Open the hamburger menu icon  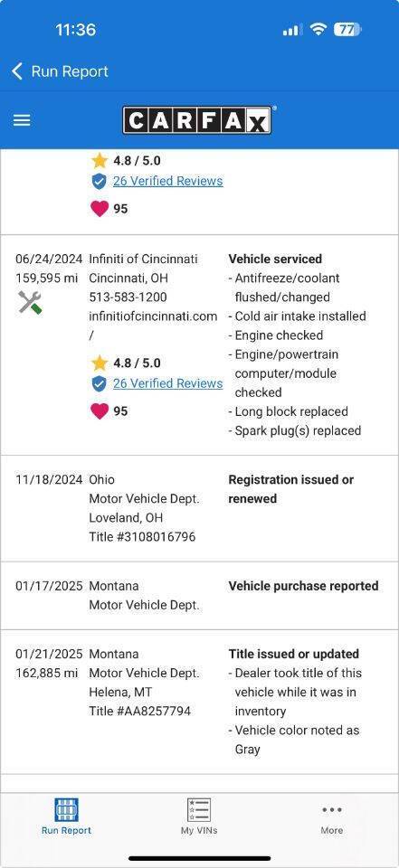tap(22, 120)
